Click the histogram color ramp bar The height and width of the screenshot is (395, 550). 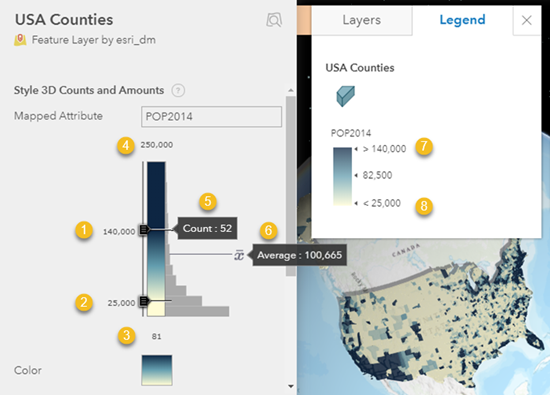(x=156, y=239)
